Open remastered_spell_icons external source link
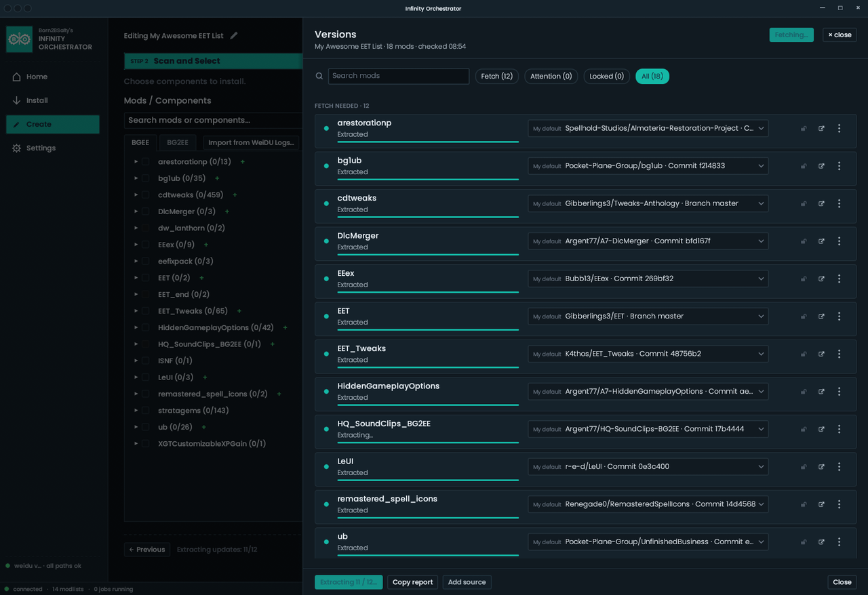This screenshot has height=595, width=868. (x=821, y=505)
